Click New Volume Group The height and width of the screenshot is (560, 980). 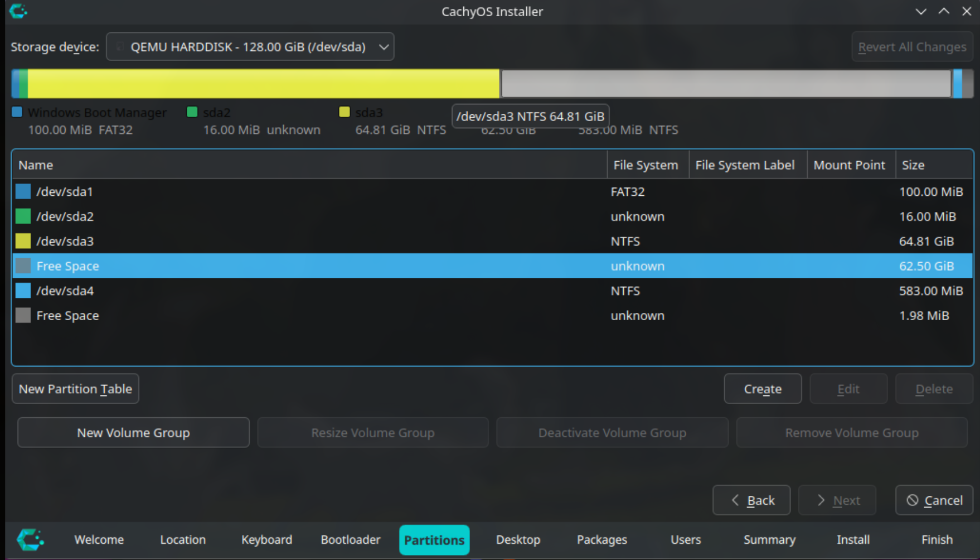(x=133, y=433)
